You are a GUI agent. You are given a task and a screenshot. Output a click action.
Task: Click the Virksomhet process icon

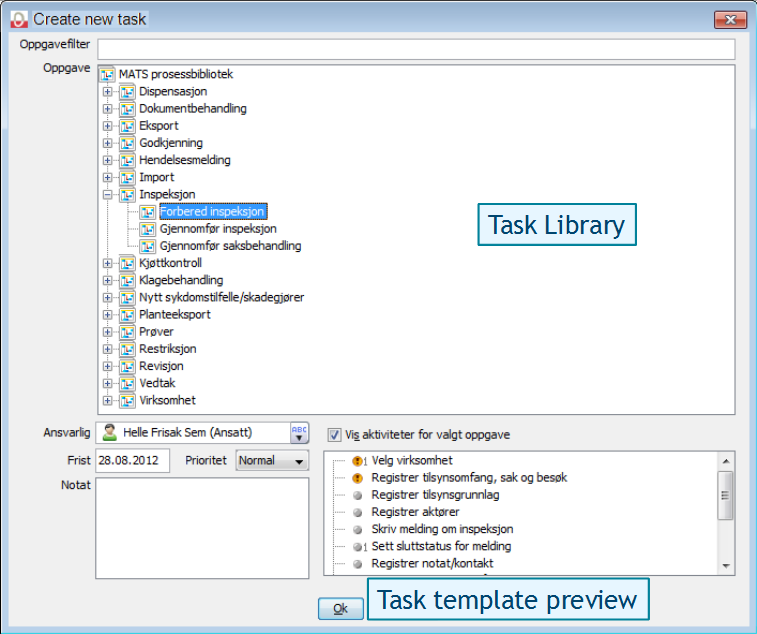pyautogui.click(x=127, y=401)
